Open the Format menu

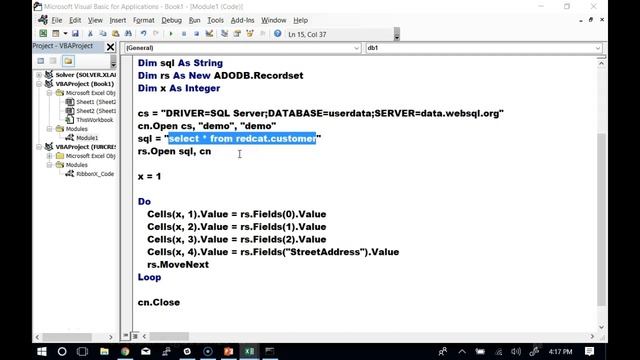click(144, 20)
